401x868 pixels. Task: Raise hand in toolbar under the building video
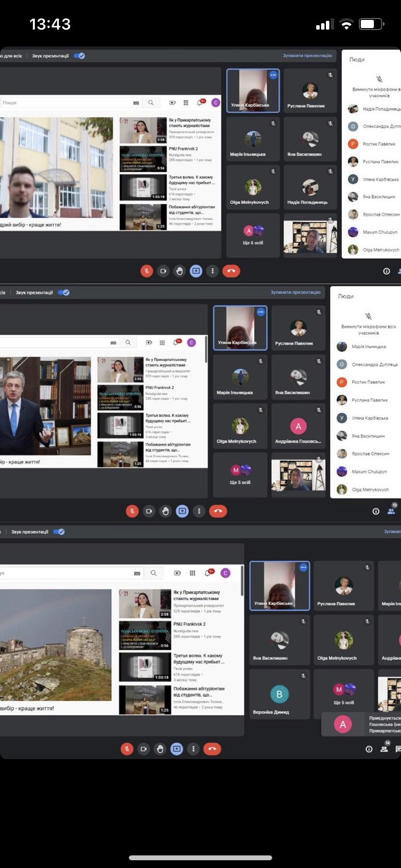[180, 271]
